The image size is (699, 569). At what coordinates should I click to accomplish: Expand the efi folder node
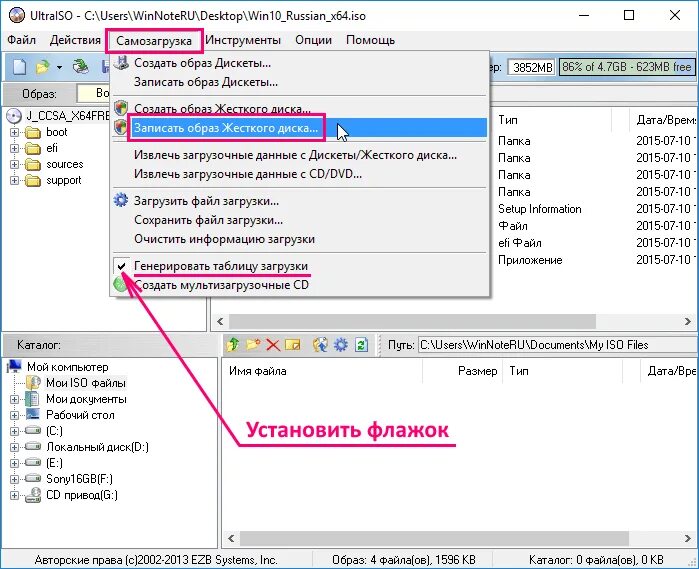coord(14,148)
